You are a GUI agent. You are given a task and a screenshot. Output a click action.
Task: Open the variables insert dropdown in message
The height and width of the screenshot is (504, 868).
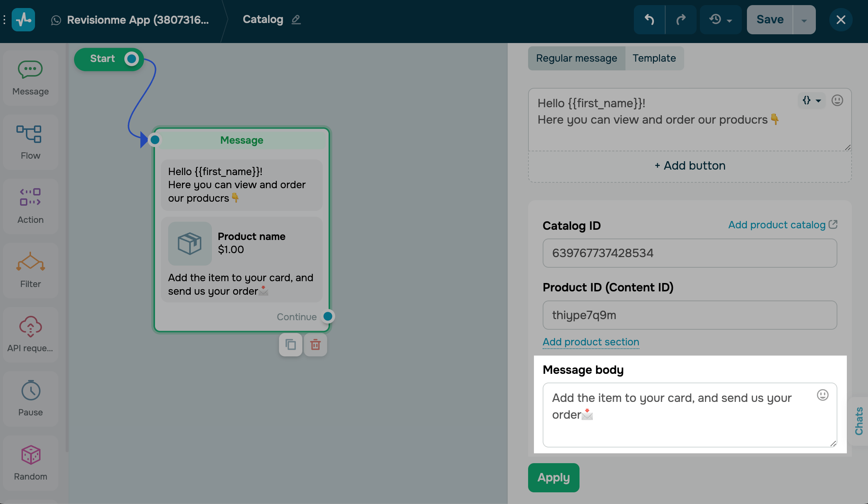(x=811, y=100)
